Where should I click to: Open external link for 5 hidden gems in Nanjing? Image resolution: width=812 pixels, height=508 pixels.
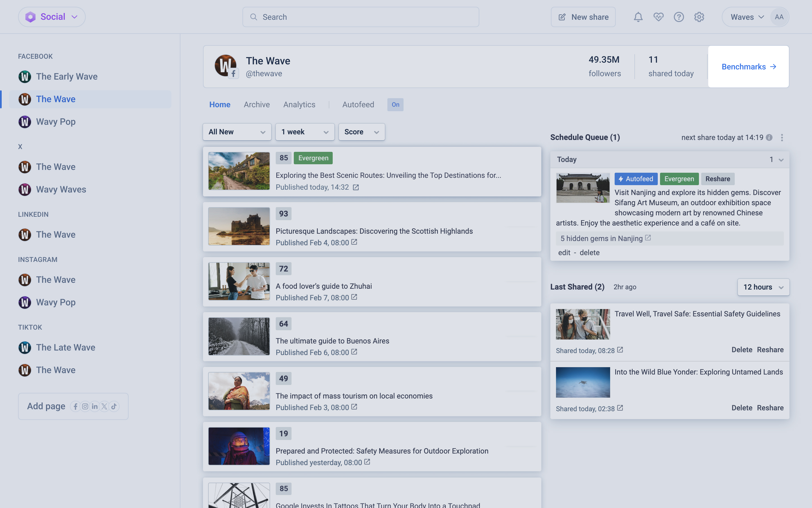[x=648, y=238]
